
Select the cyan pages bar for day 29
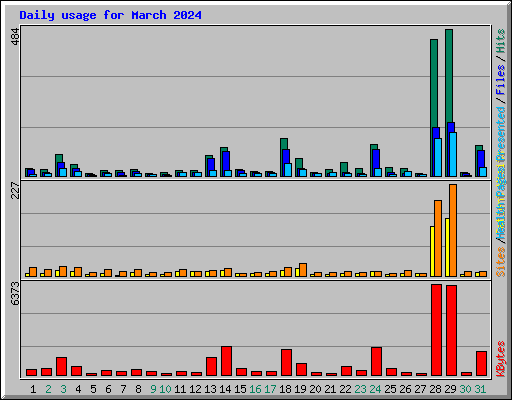[x=453, y=154]
